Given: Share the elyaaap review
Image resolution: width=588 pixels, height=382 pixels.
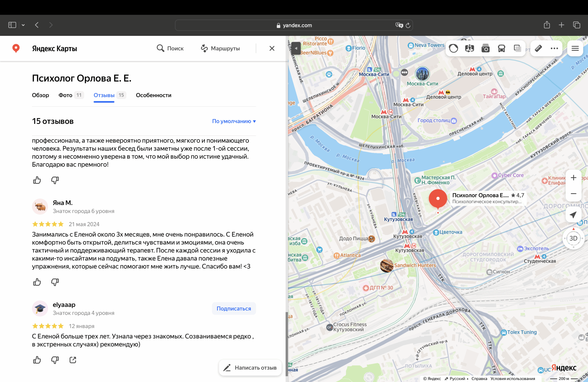Looking at the screenshot, I should tap(73, 360).
